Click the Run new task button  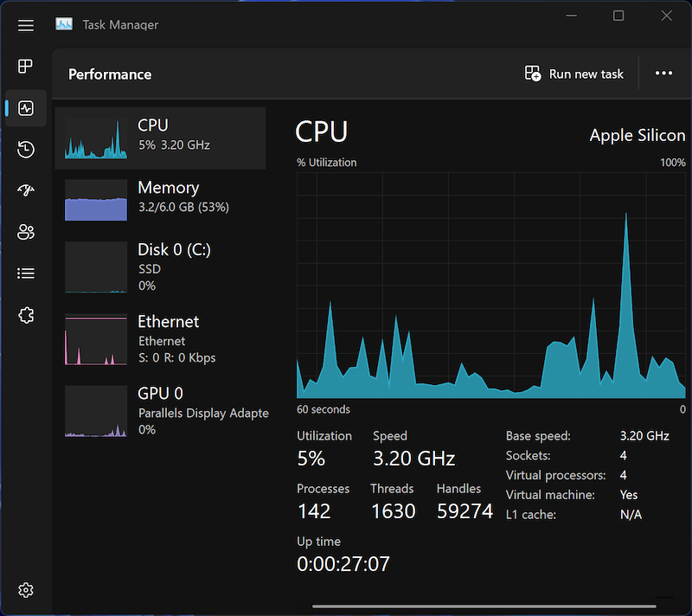click(574, 74)
